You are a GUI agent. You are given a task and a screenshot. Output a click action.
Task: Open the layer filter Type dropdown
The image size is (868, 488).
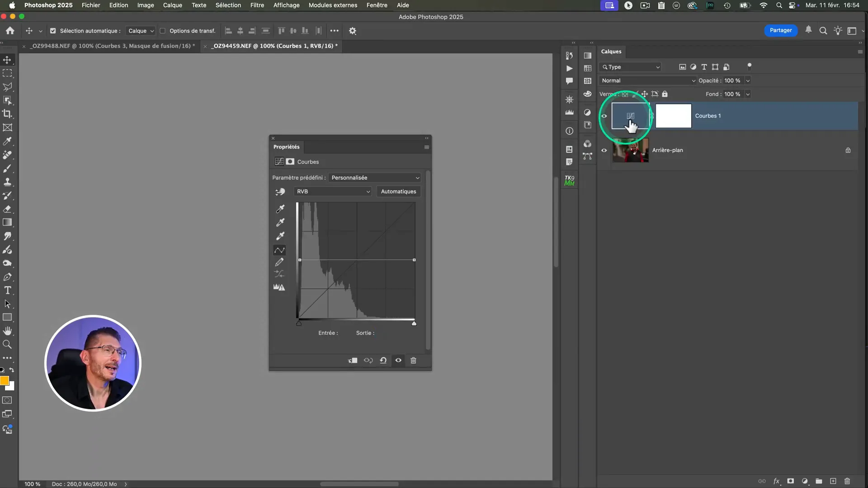630,67
